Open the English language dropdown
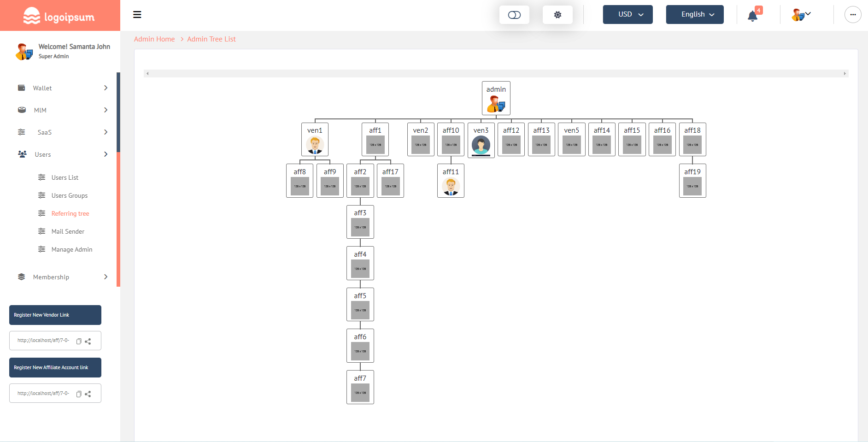Viewport: 868px width, 442px height. click(x=694, y=15)
